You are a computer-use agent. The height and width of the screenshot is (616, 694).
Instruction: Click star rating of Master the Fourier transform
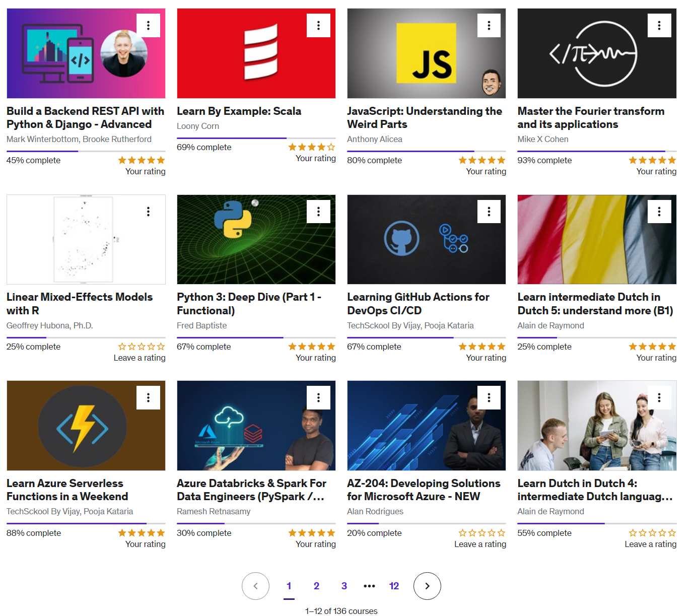click(x=652, y=160)
